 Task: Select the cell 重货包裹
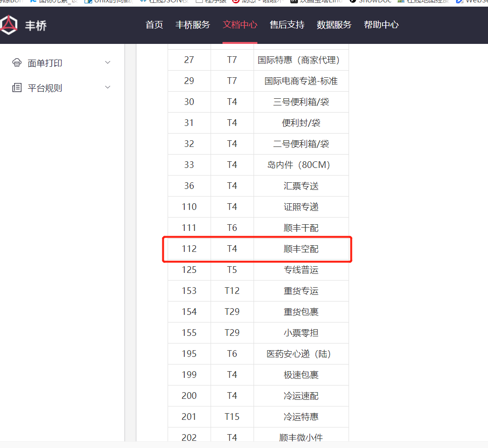[x=301, y=312]
